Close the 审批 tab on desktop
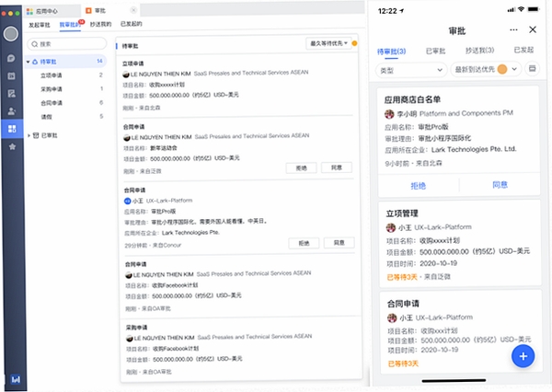Image resolution: width=552 pixels, height=392 pixels. (x=133, y=10)
